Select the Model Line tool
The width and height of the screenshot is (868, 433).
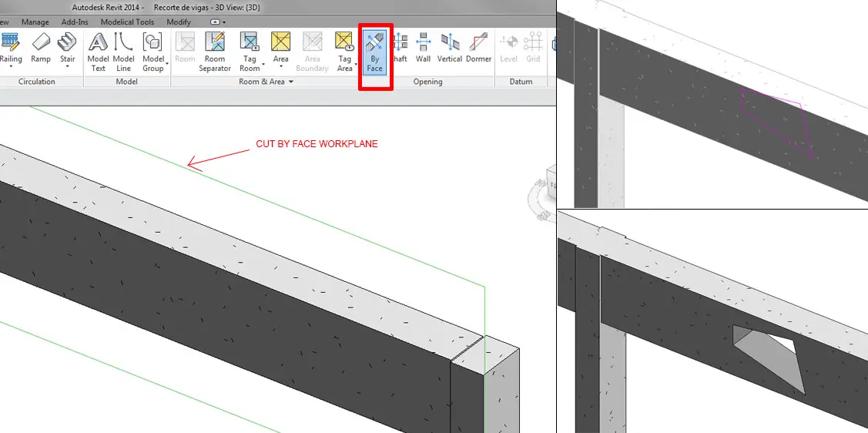pos(124,52)
